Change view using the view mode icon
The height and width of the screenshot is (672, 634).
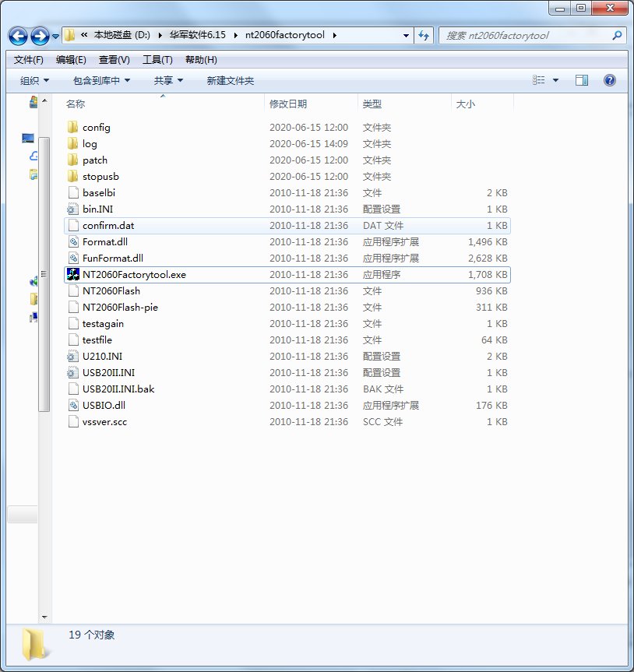(539, 80)
